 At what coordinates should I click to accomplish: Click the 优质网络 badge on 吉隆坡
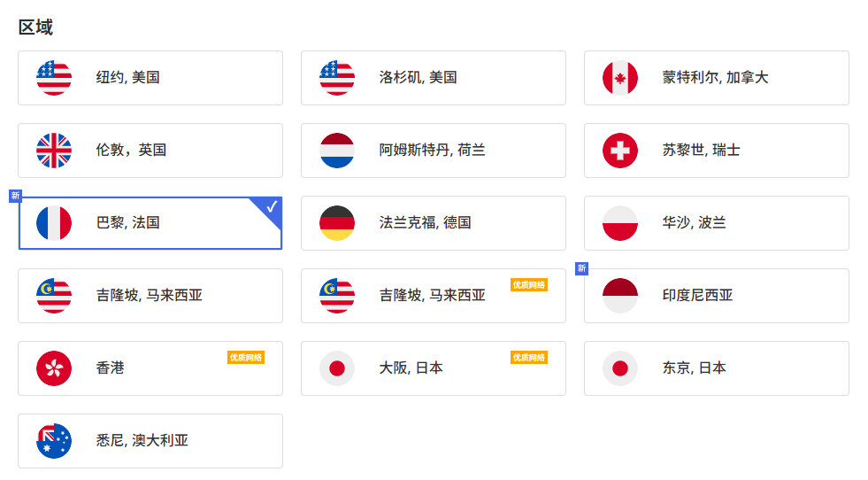[x=529, y=284]
